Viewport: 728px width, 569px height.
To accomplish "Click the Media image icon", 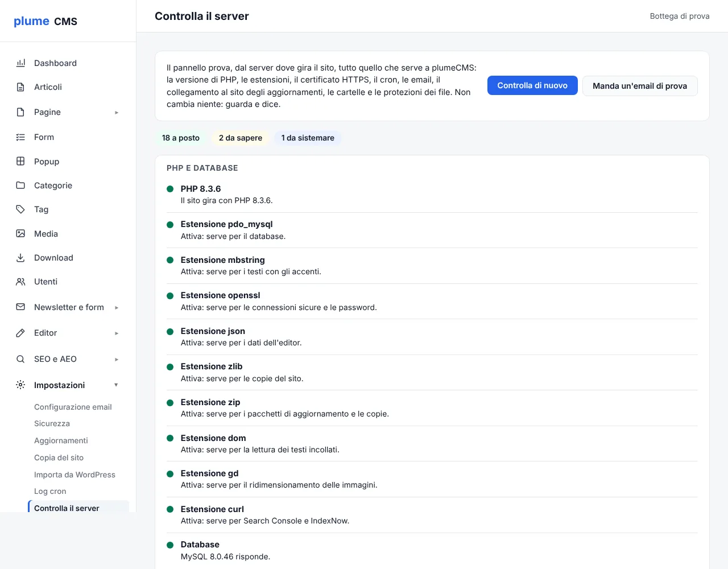I will point(20,233).
